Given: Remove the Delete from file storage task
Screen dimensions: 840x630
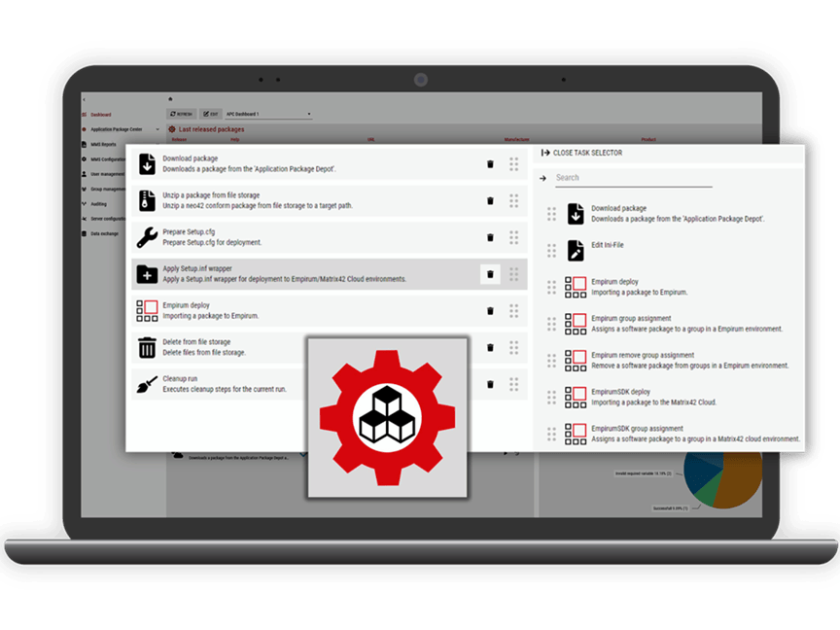Looking at the screenshot, I should (x=490, y=348).
